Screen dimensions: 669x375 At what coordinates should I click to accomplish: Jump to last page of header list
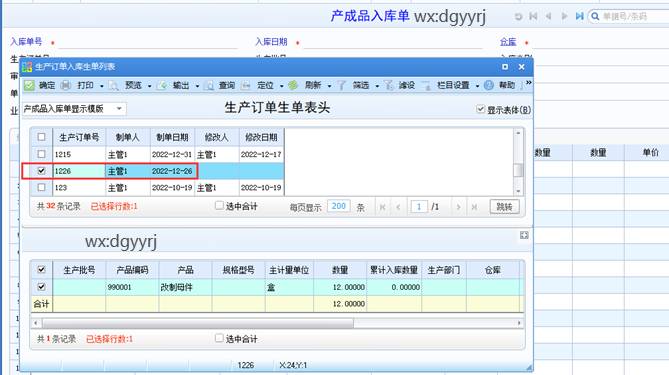pyautogui.click(x=474, y=207)
